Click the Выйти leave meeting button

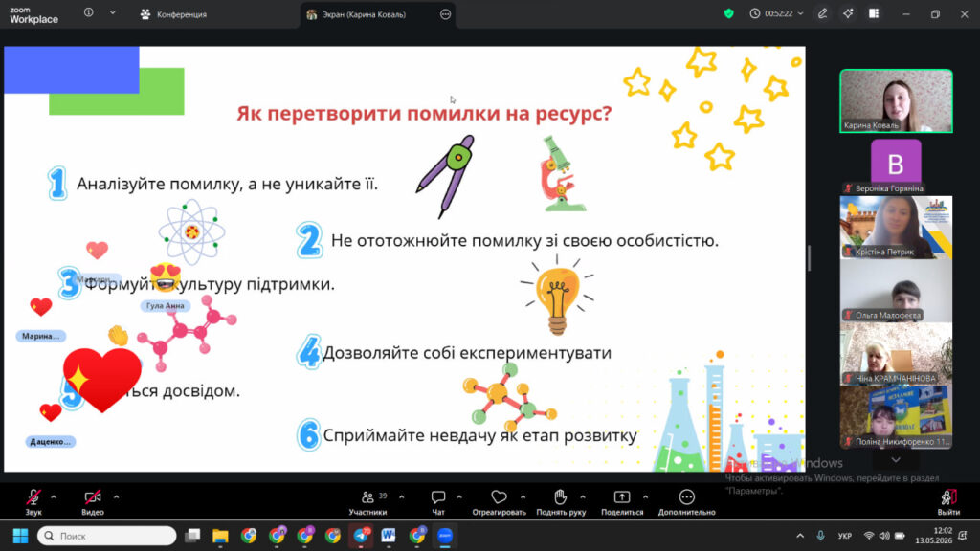click(948, 501)
